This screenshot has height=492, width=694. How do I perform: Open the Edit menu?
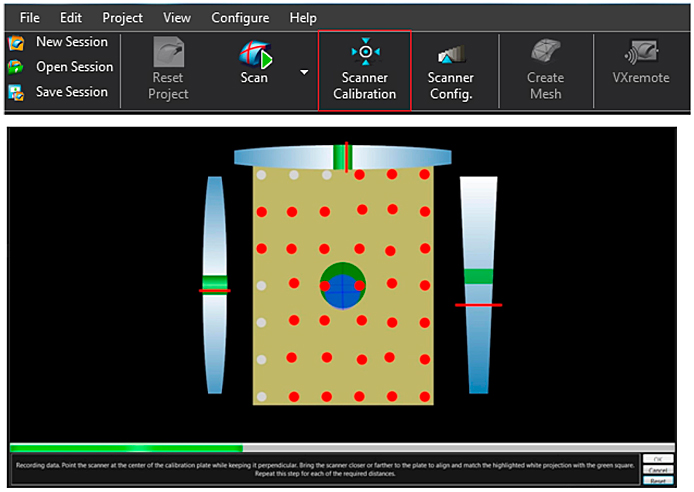[x=71, y=18]
